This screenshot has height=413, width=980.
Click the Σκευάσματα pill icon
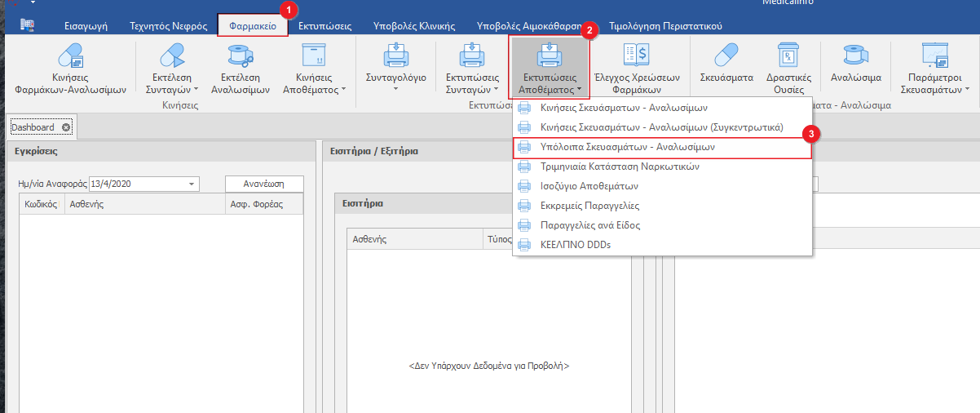[x=726, y=57]
